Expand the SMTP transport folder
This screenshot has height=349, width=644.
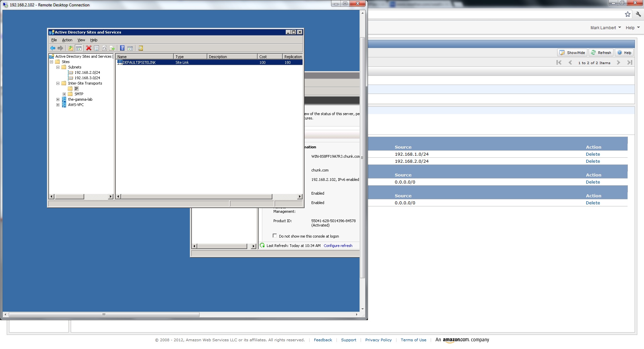(64, 94)
